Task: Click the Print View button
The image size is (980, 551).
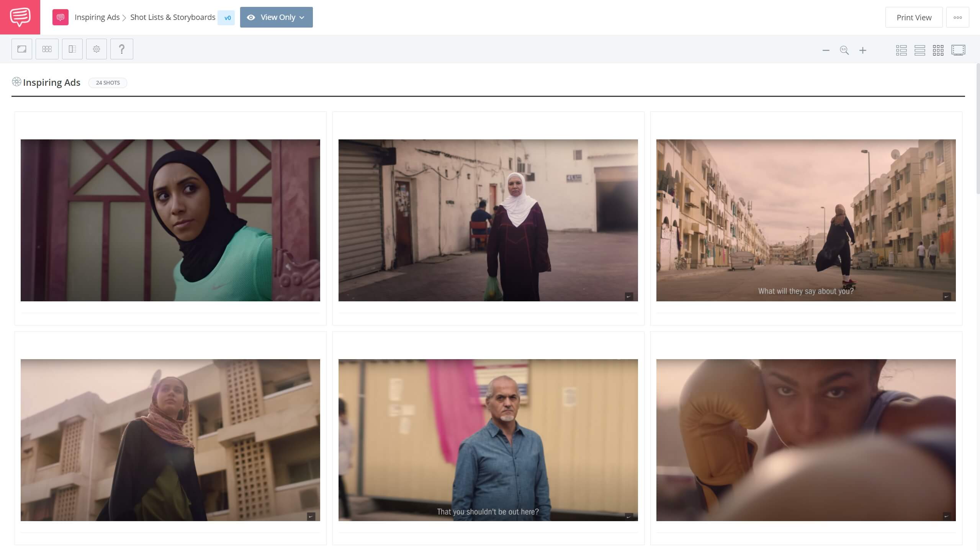Action: (x=914, y=17)
